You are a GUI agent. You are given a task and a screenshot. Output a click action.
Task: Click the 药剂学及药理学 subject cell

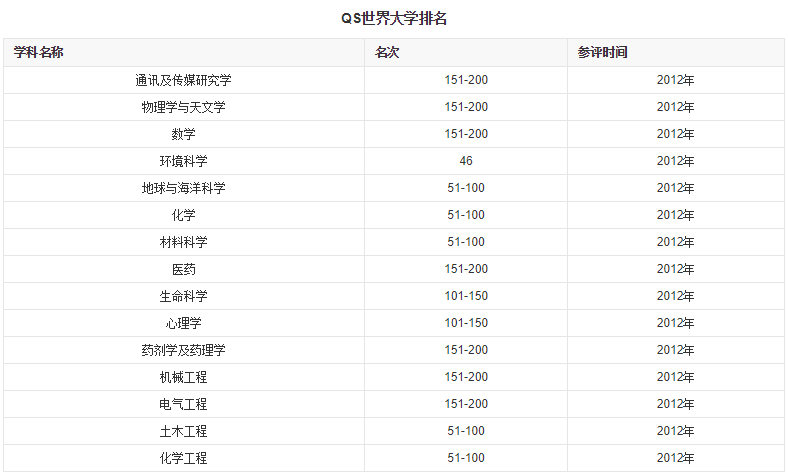(183, 350)
